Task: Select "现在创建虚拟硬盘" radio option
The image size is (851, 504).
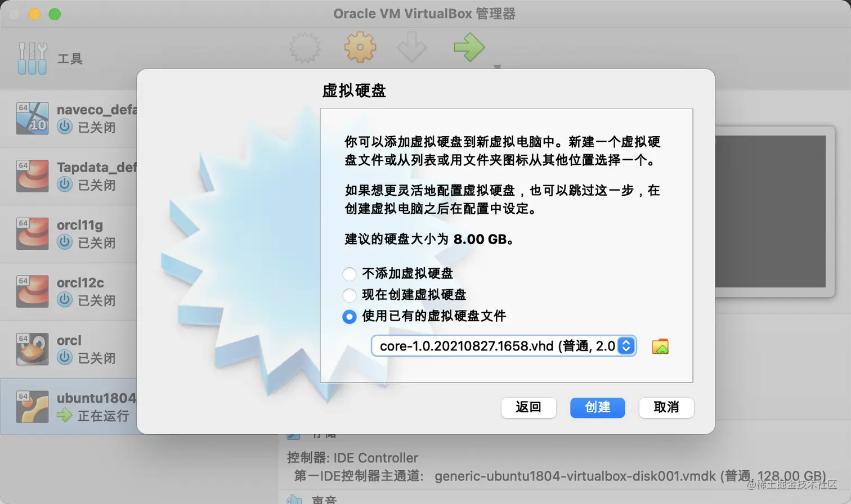Action: [x=350, y=295]
